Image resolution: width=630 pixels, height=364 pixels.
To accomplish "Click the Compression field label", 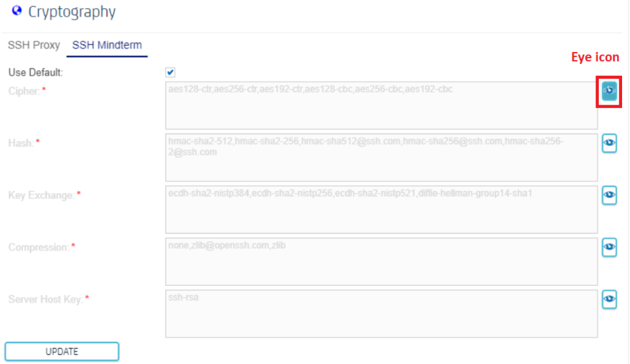I will [x=39, y=247].
